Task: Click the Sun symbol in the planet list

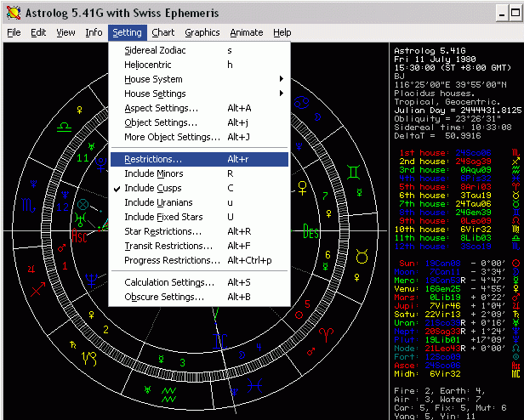Action: tap(515, 264)
